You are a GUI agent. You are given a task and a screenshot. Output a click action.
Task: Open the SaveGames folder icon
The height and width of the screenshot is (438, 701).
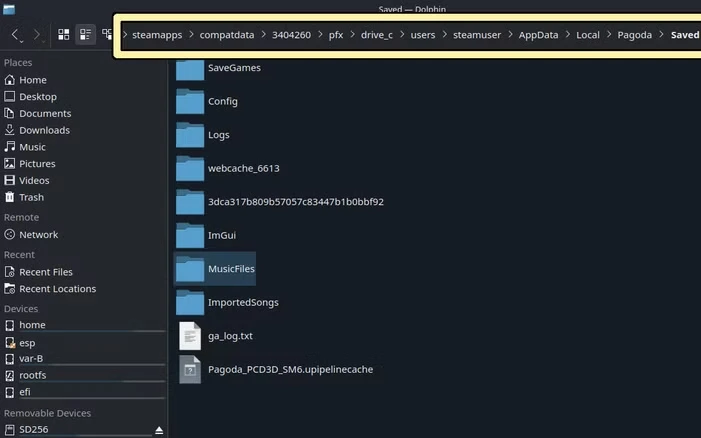pyautogui.click(x=190, y=68)
